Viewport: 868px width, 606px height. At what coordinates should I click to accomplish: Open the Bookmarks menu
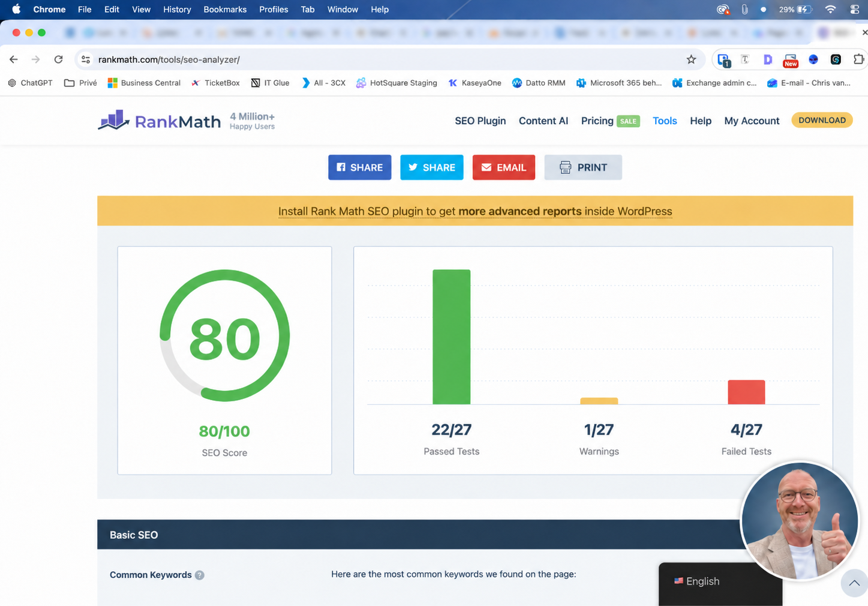pyautogui.click(x=225, y=10)
